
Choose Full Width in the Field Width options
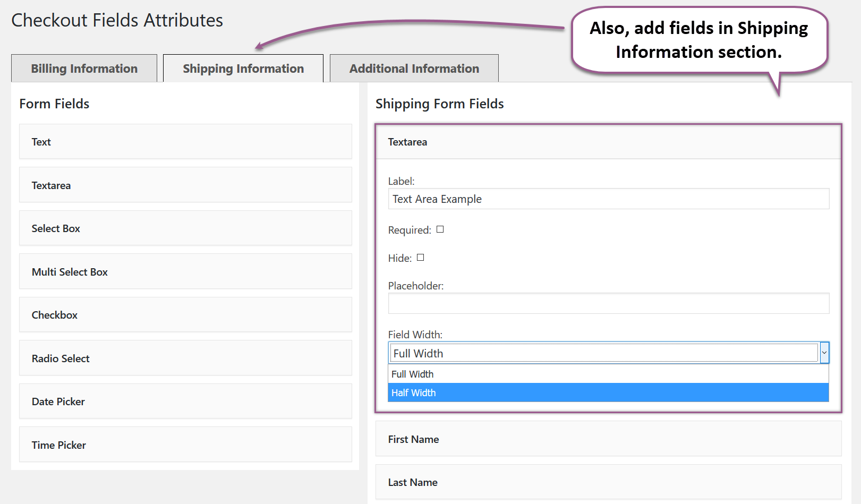click(608, 374)
